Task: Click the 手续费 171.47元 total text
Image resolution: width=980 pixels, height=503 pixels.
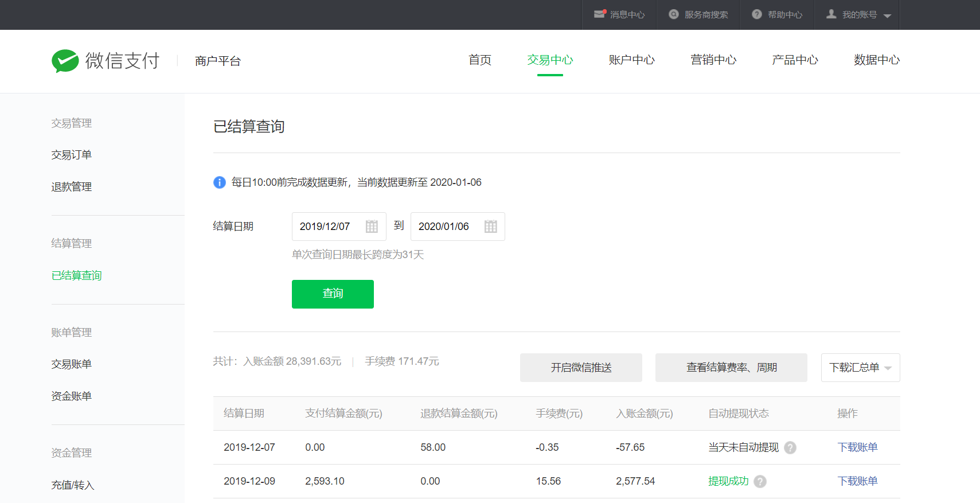Action: click(x=402, y=361)
